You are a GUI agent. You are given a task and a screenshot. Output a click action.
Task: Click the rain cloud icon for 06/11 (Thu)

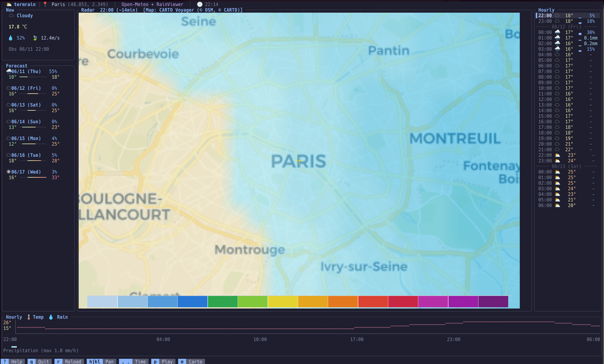click(x=8, y=71)
